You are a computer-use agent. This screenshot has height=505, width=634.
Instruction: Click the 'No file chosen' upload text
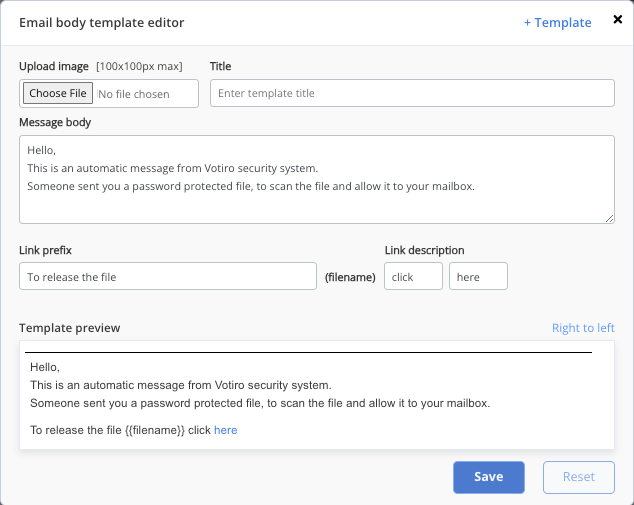point(134,94)
